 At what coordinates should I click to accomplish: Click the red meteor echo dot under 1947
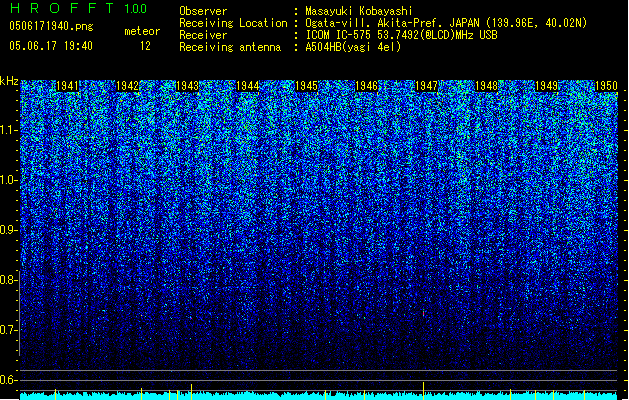424,313
